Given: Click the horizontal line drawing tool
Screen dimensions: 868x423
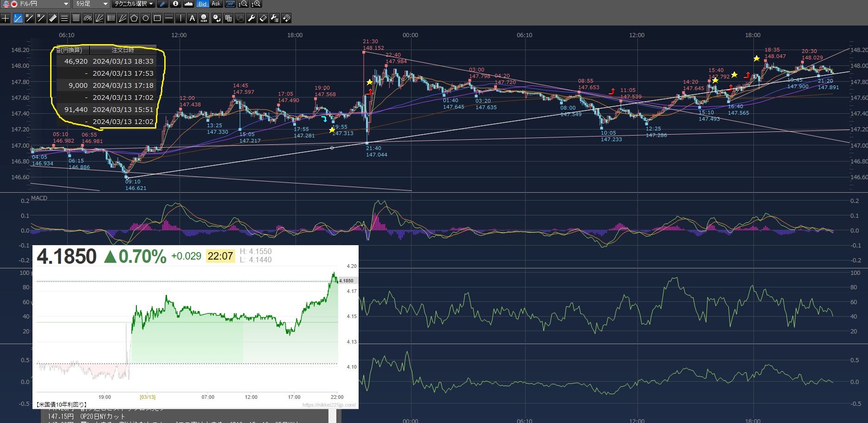Looking at the screenshot, I should coord(169,19).
